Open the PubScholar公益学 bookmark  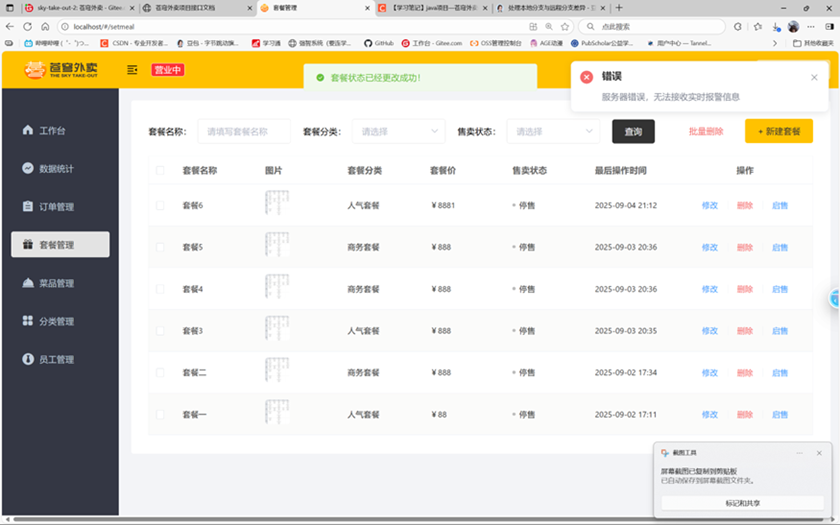click(602, 43)
